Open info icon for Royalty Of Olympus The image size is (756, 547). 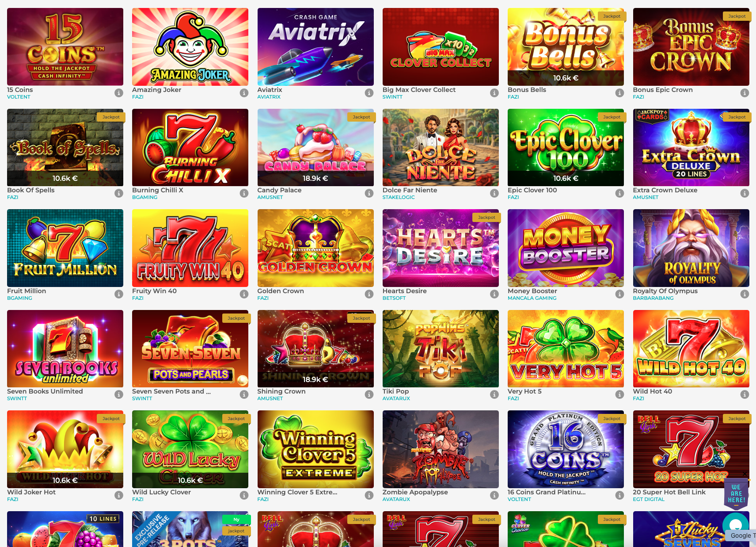(x=745, y=294)
